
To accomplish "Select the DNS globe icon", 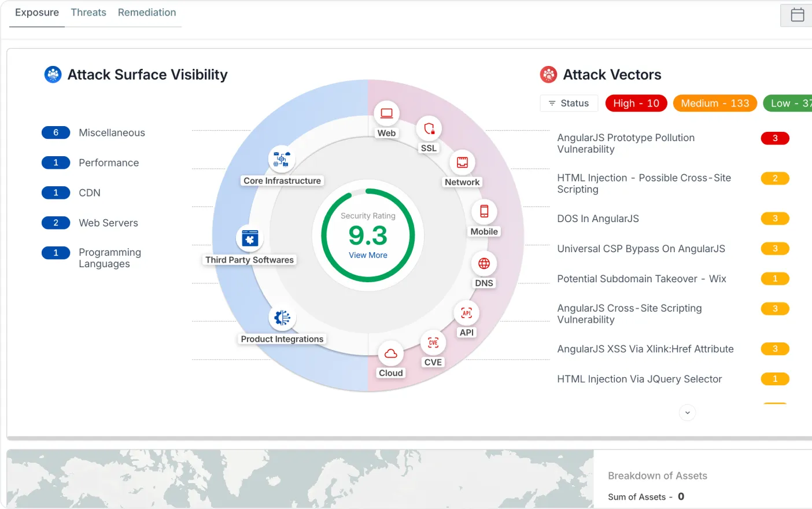I will (x=484, y=264).
